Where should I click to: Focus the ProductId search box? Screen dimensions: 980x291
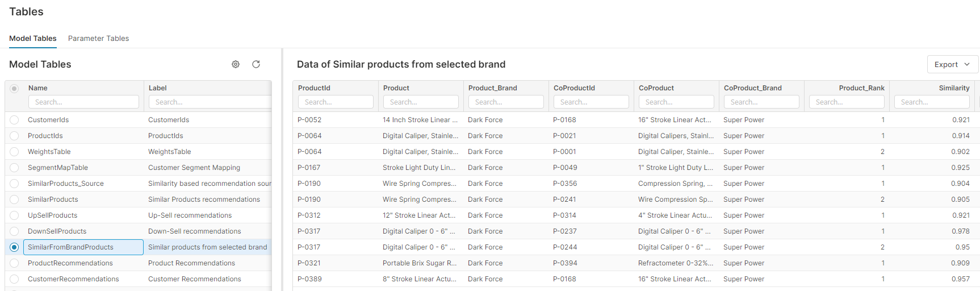coord(336,102)
